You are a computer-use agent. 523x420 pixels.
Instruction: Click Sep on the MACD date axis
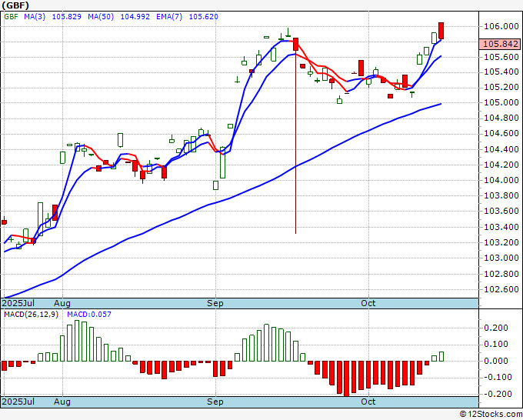215,402
